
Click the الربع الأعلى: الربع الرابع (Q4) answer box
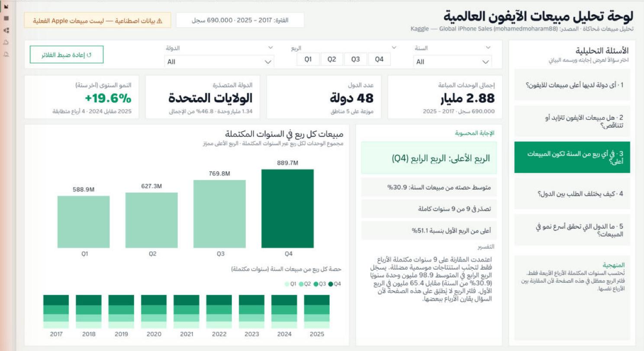(429, 158)
